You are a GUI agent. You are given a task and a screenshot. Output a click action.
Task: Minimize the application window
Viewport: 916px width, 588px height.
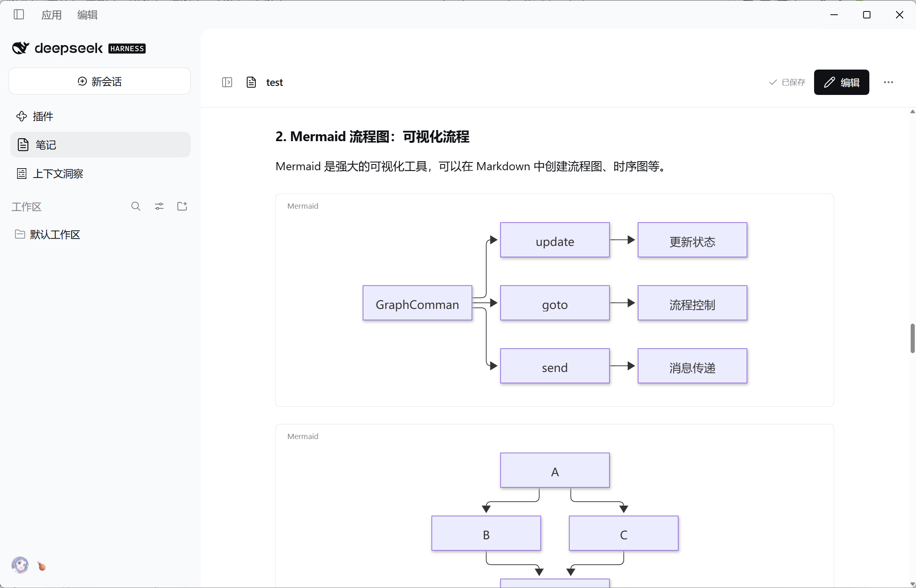click(x=834, y=15)
